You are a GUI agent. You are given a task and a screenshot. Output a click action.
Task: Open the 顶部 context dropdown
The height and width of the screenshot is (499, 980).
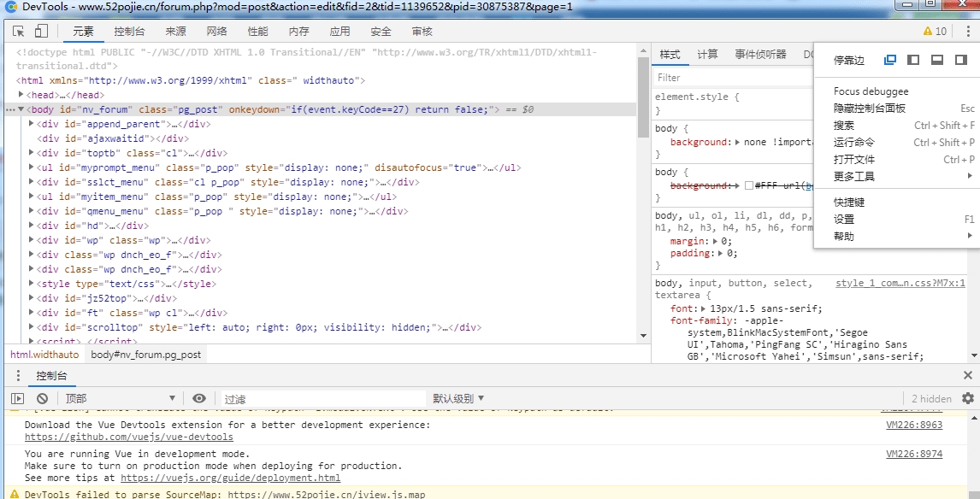pos(120,398)
